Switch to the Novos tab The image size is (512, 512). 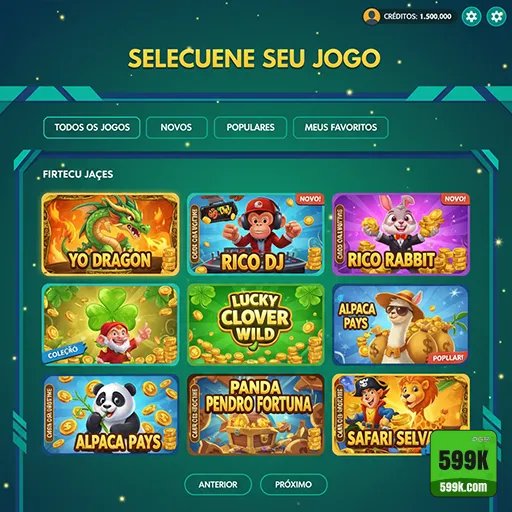point(177,127)
